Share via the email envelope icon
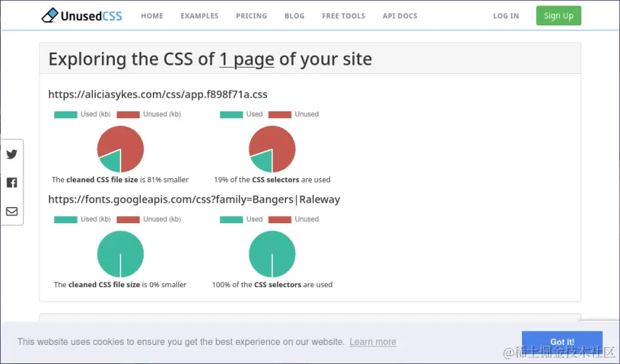This screenshot has width=620, height=364. [12, 211]
